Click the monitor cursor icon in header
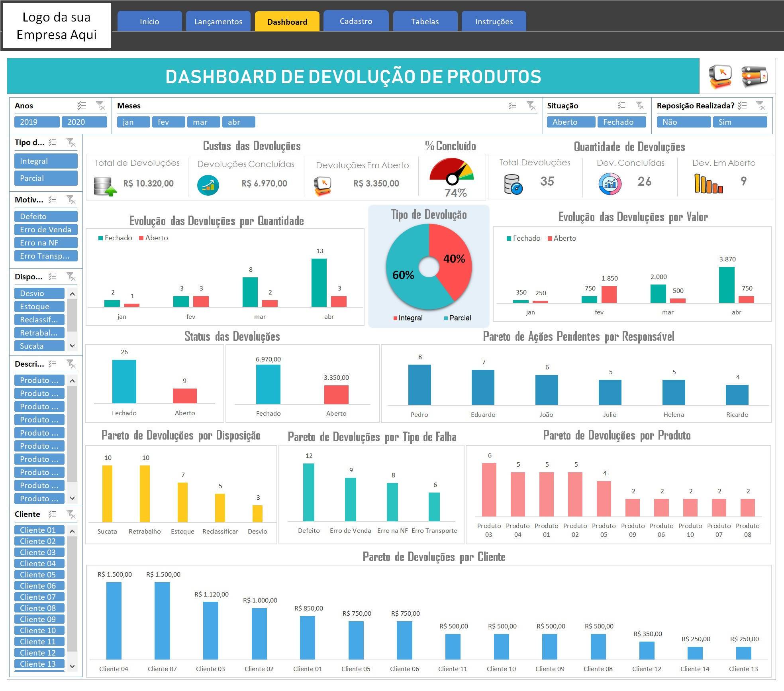784x691 pixels. tap(720, 76)
